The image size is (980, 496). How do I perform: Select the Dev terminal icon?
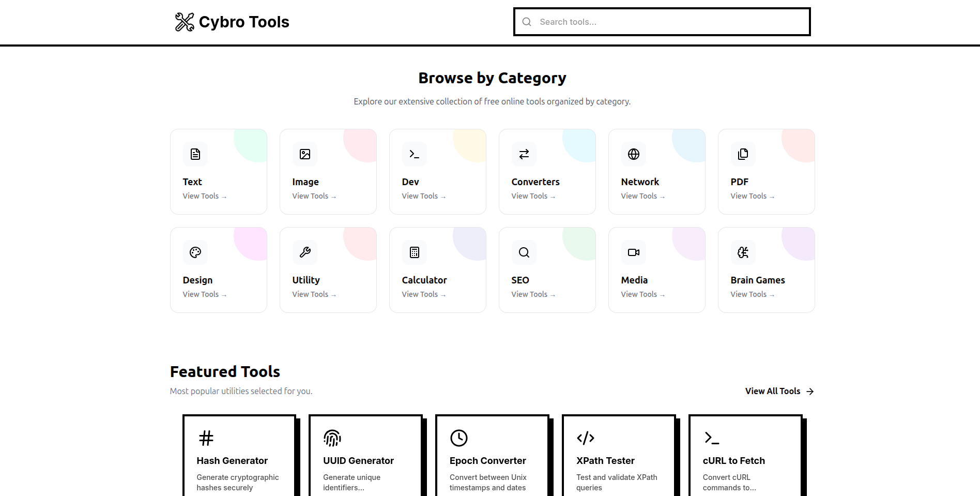point(414,154)
